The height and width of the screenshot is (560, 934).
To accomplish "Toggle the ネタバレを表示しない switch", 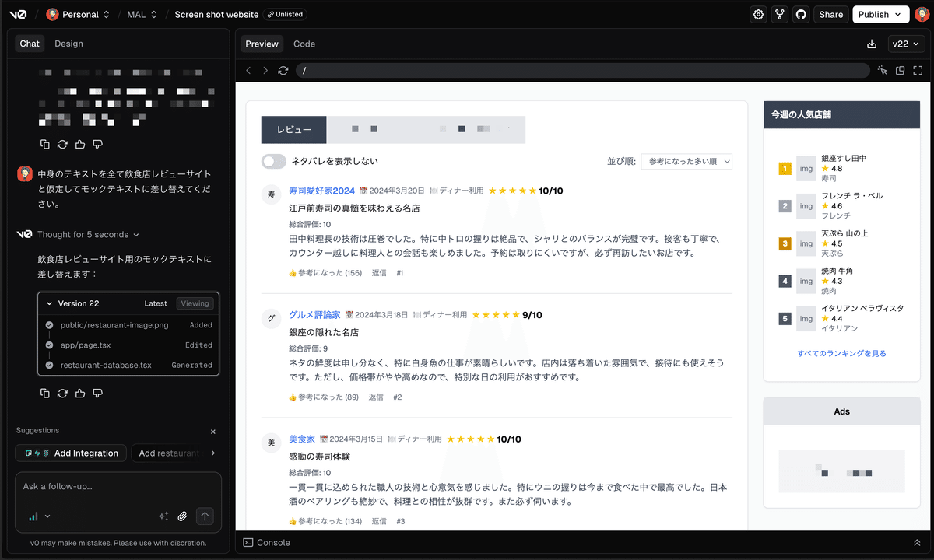I will [x=273, y=160].
